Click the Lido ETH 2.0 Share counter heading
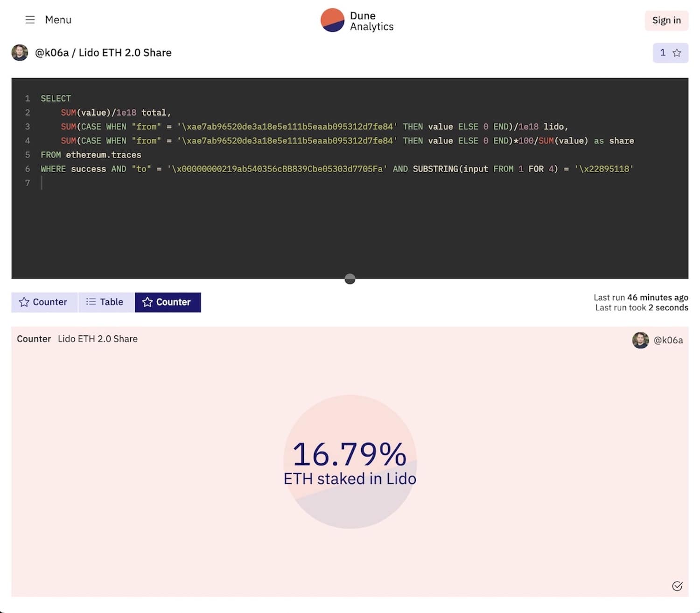The image size is (700, 613). point(98,339)
